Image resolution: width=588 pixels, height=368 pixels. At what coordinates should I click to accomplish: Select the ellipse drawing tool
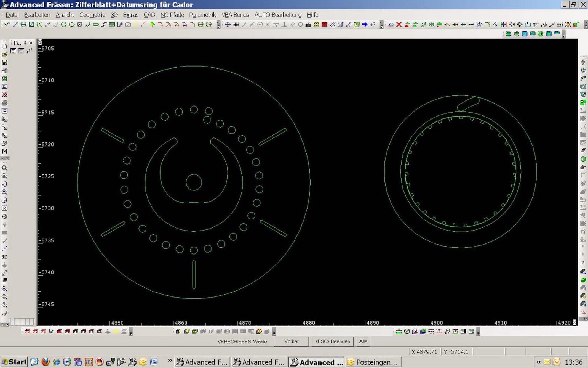pyautogui.click(x=71, y=24)
